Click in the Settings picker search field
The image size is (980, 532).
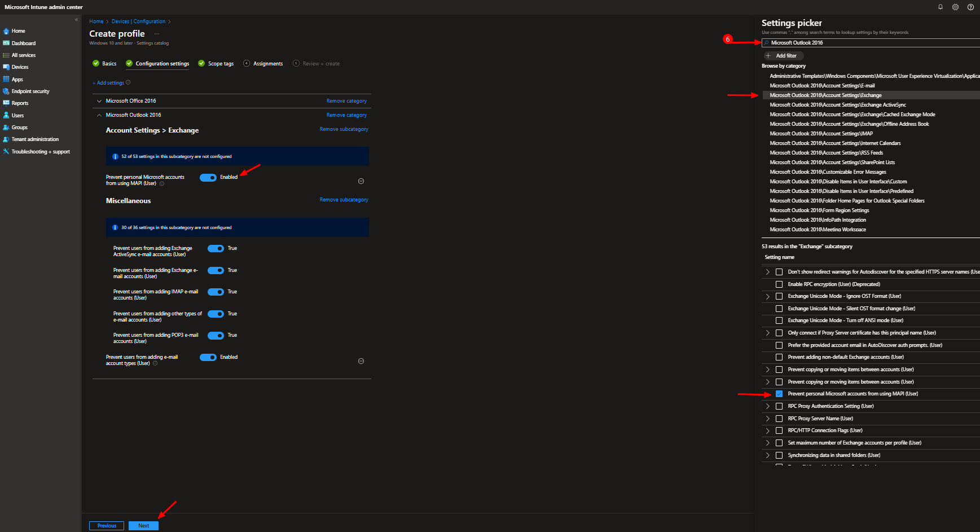point(871,43)
